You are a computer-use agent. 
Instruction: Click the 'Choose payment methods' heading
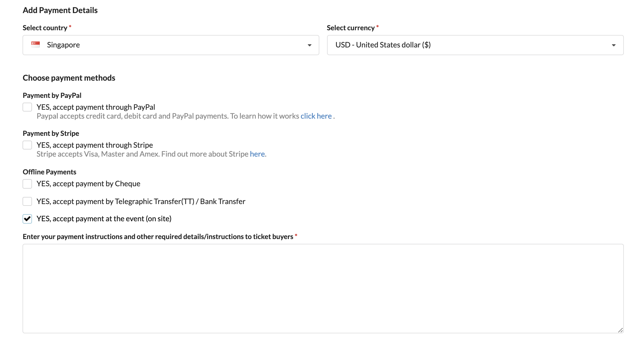pos(69,78)
